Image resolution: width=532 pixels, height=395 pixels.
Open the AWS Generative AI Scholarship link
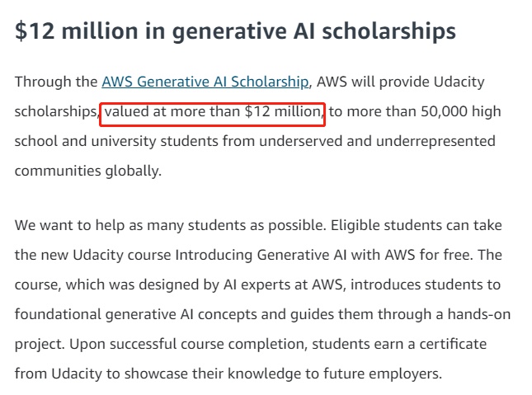[x=205, y=82]
